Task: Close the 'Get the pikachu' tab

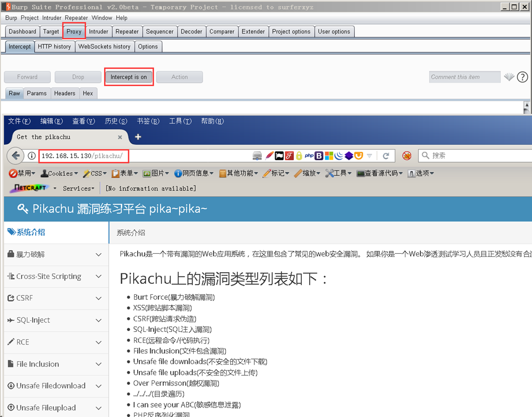Action: tap(120, 137)
